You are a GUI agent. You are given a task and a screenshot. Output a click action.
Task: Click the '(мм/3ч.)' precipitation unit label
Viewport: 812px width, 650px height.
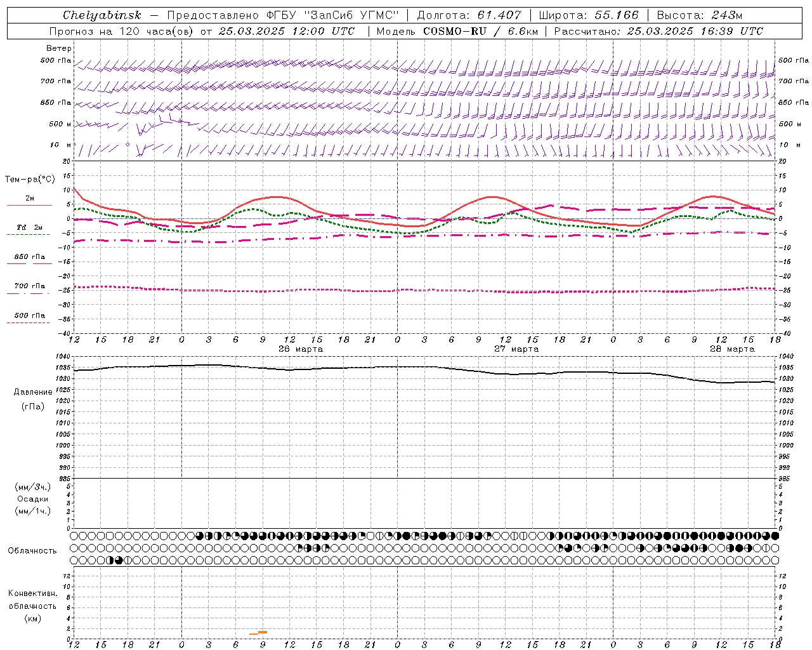(33, 487)
